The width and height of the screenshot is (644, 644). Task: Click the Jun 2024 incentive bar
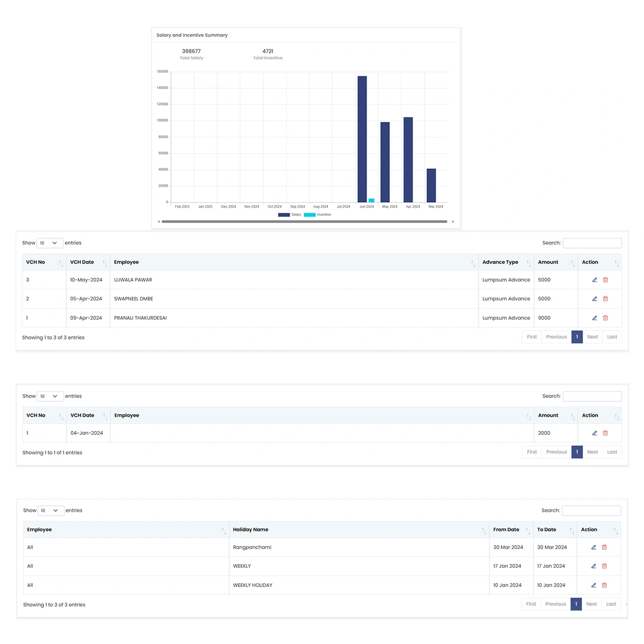click(x=371, y=200)
